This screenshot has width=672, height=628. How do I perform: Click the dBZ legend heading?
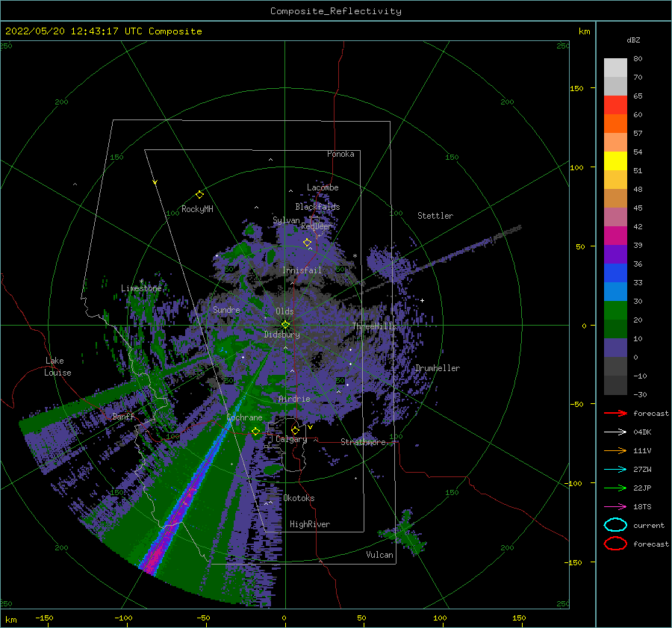633,40
